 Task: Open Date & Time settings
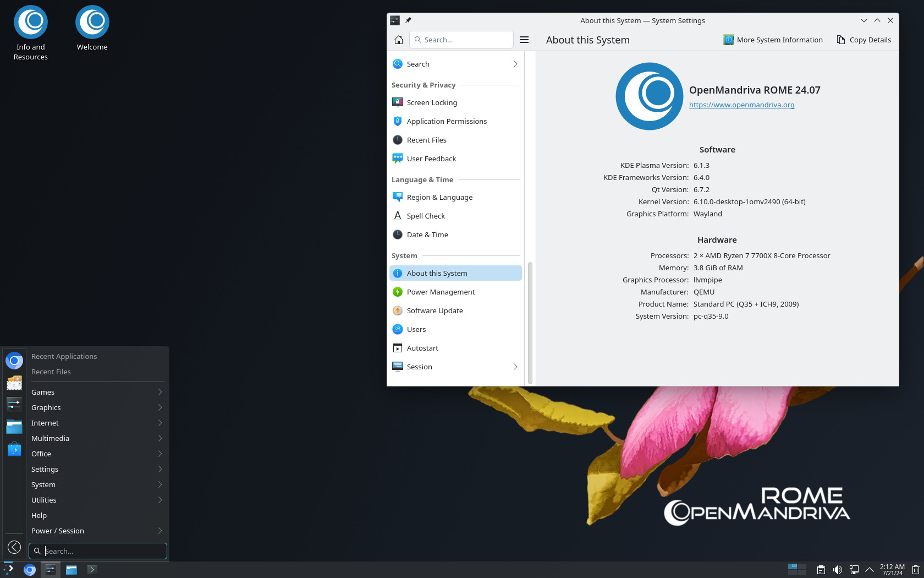pos(455,235)
